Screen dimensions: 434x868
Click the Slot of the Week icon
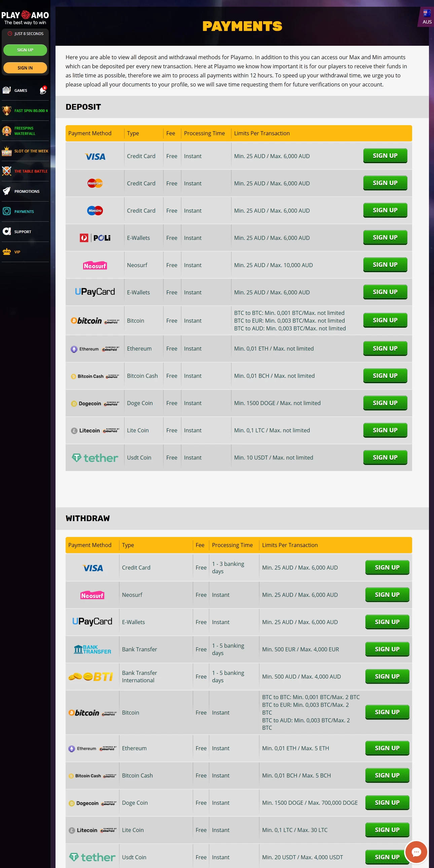tap(7, 151)
